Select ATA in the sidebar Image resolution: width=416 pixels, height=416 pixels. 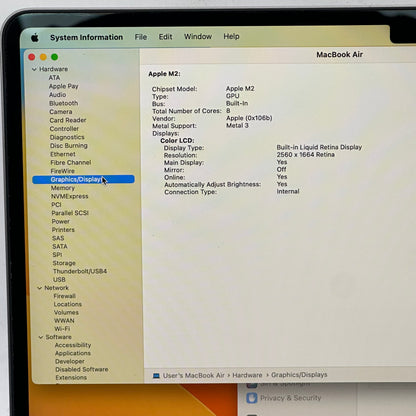(x=54, y=78)
